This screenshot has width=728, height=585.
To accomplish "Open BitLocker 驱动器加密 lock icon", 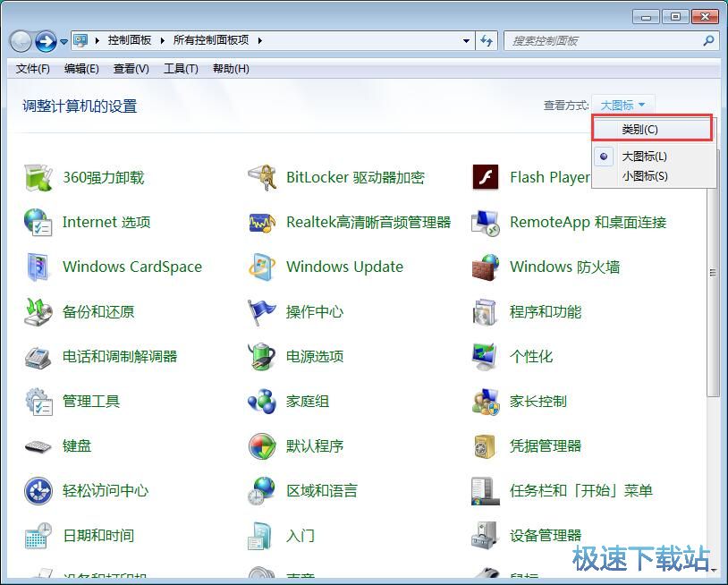I will point(262,177).
